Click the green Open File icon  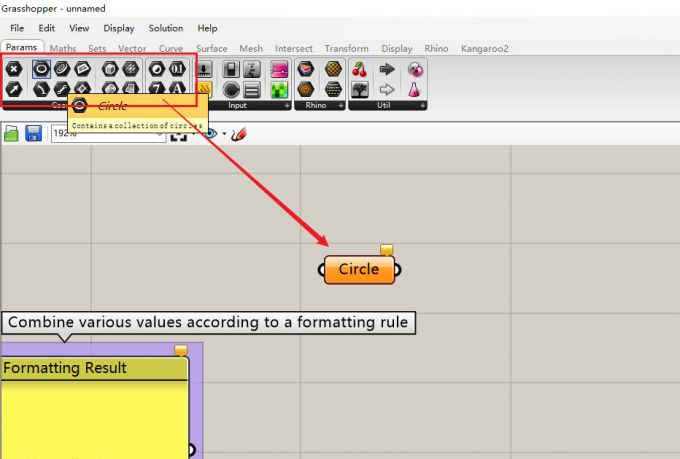coord(12,133)
